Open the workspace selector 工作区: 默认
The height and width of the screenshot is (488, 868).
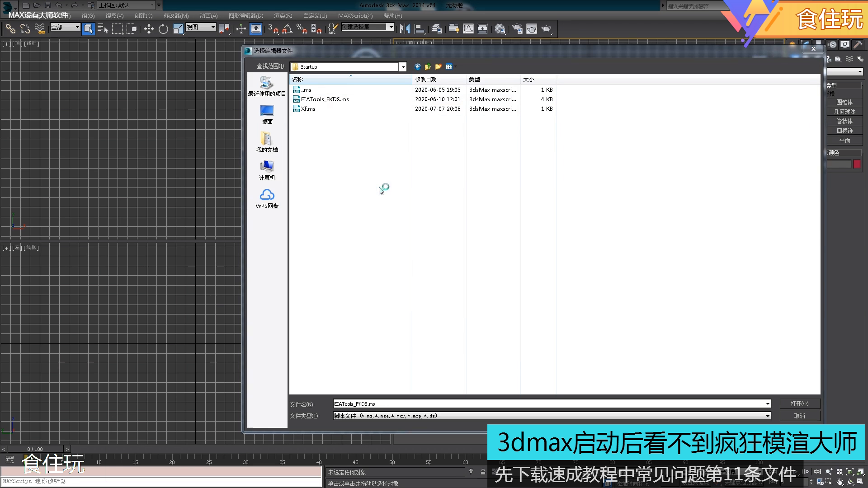[x=126, y=5]
